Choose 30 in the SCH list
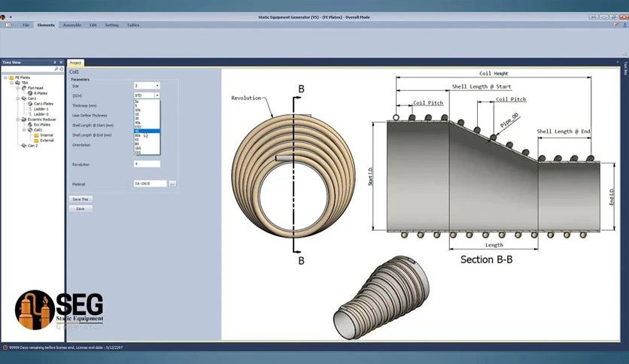The width and height of the screenshot is (629, 364). (x=147, y=118)
